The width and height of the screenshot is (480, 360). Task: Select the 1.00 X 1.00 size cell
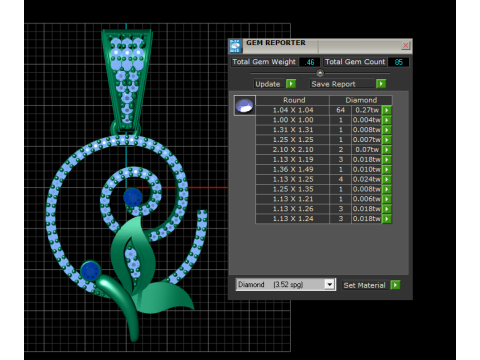293,120
